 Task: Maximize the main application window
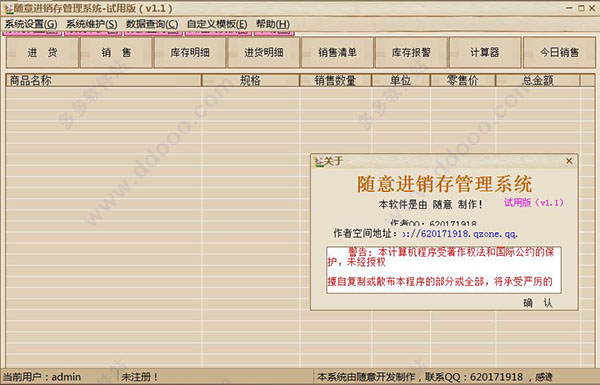[x=581, y=8]
